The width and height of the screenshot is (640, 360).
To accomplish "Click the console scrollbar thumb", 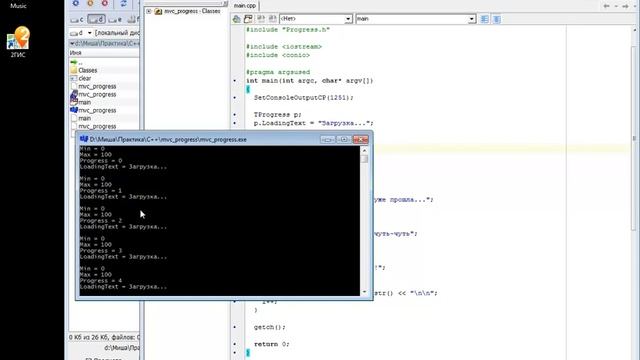I will coord(364,158).
